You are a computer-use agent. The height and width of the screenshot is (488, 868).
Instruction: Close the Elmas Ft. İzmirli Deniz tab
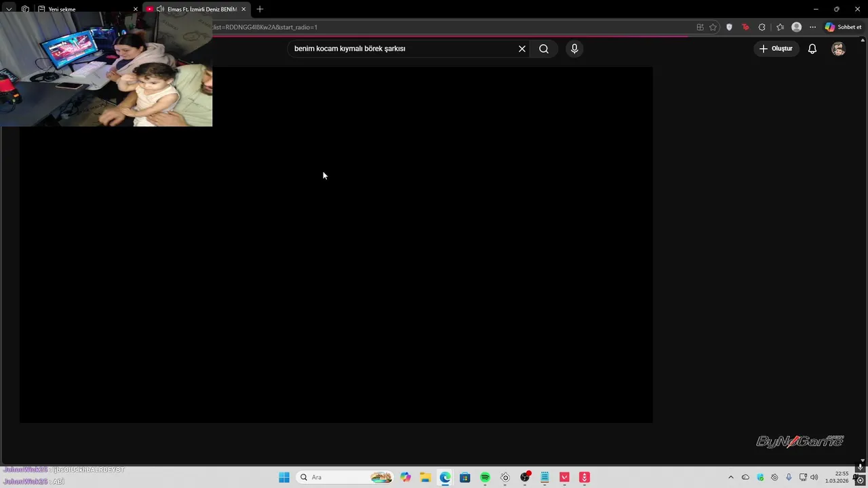(243, 9)
